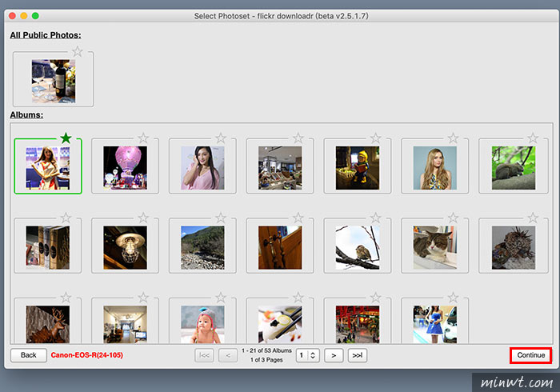560x392 pixels.
Task: Favorite the chopsticks food album
Action: [298, 297]
